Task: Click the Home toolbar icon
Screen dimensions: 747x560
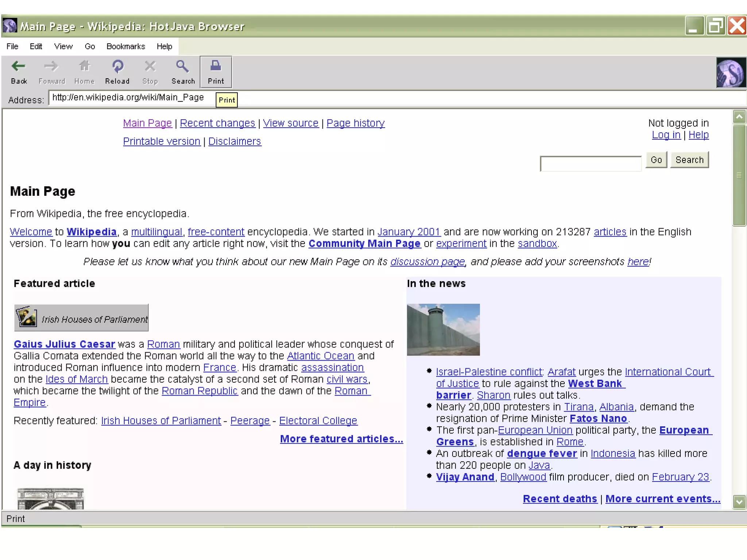Action: tap(84, 67)
